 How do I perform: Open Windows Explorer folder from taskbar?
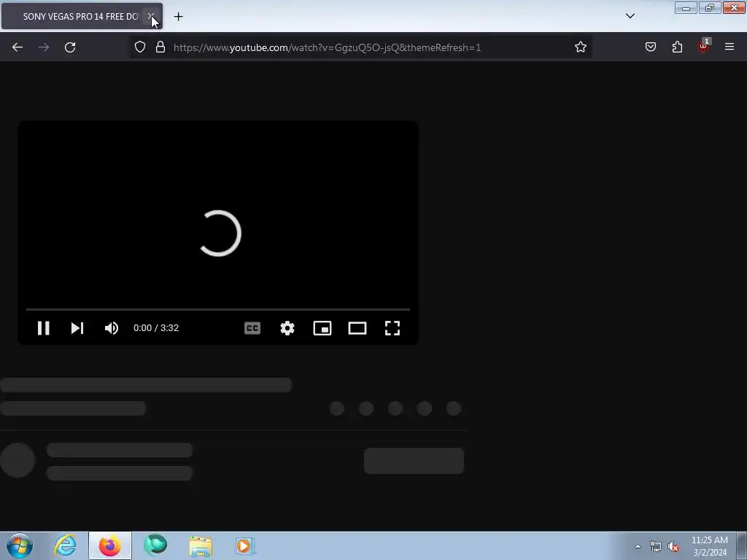(x=201, y=545)
